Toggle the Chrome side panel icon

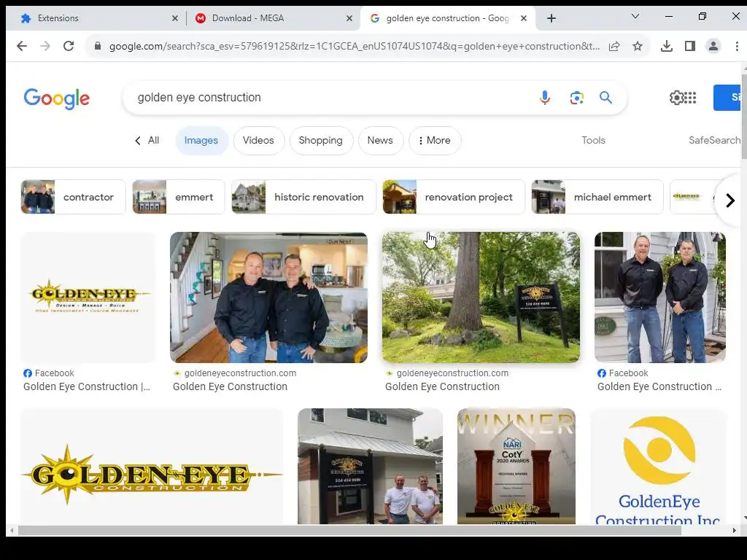690,46
